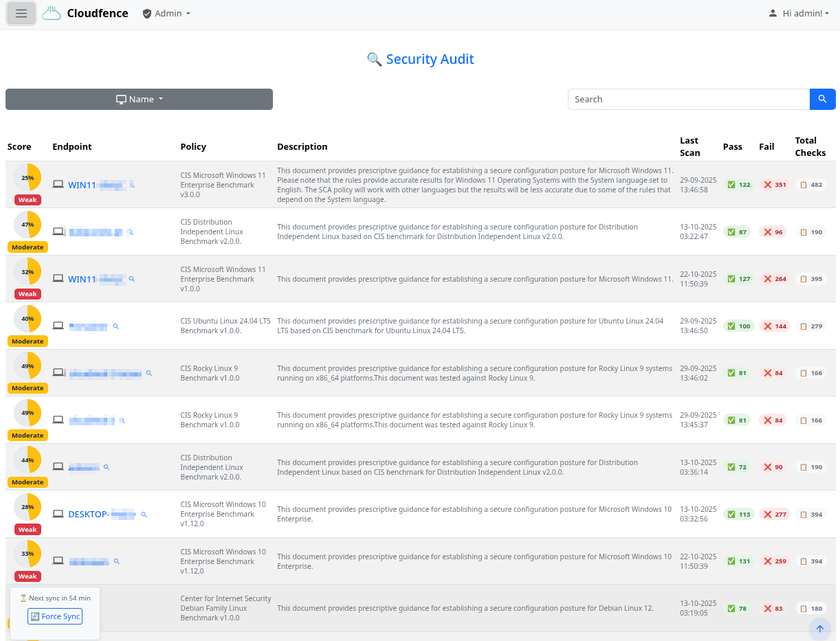Click the 351 failed checks badge
Screen dimensions: 840x641
(774, 185)
